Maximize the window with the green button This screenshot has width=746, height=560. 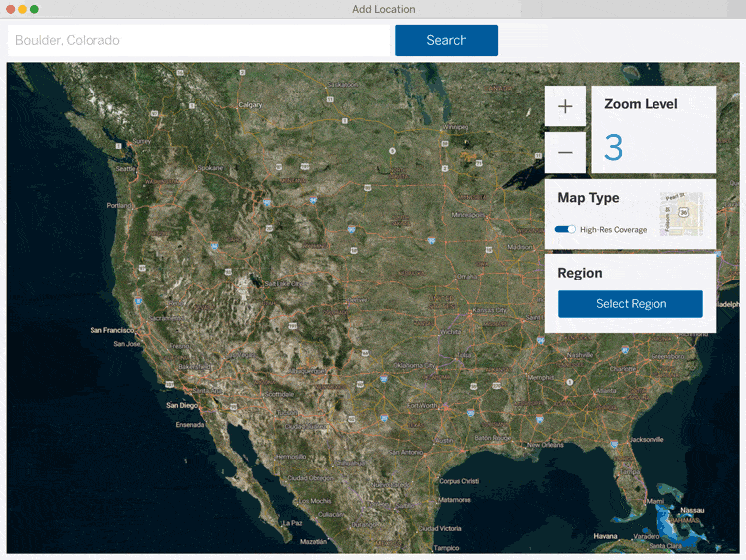34,9
